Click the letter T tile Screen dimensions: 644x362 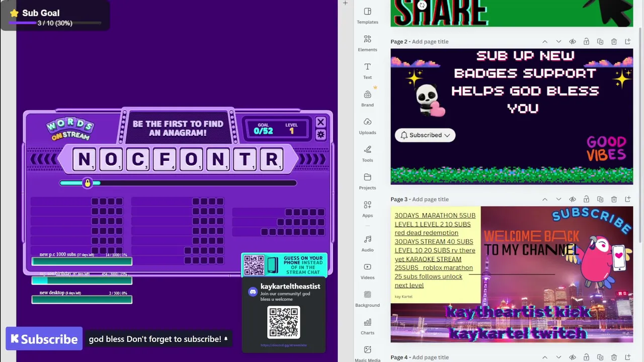point(245,159)
